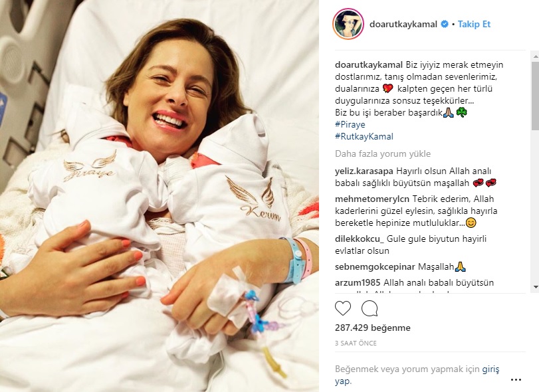This screenshot has width=539, height=392.
Task: Open sebnemgokcepinar's profile
Action: coord(375,266)
